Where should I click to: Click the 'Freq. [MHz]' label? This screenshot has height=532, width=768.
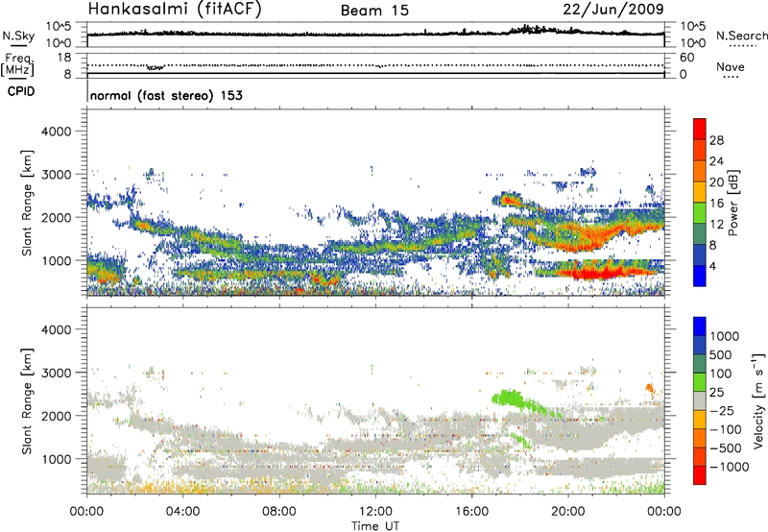click(x=17, y=65)
